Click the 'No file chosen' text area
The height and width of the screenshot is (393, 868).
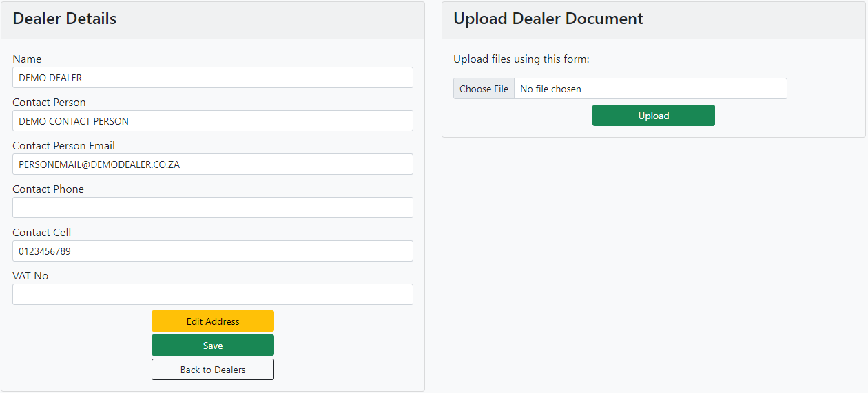click(x=550, y=89)
